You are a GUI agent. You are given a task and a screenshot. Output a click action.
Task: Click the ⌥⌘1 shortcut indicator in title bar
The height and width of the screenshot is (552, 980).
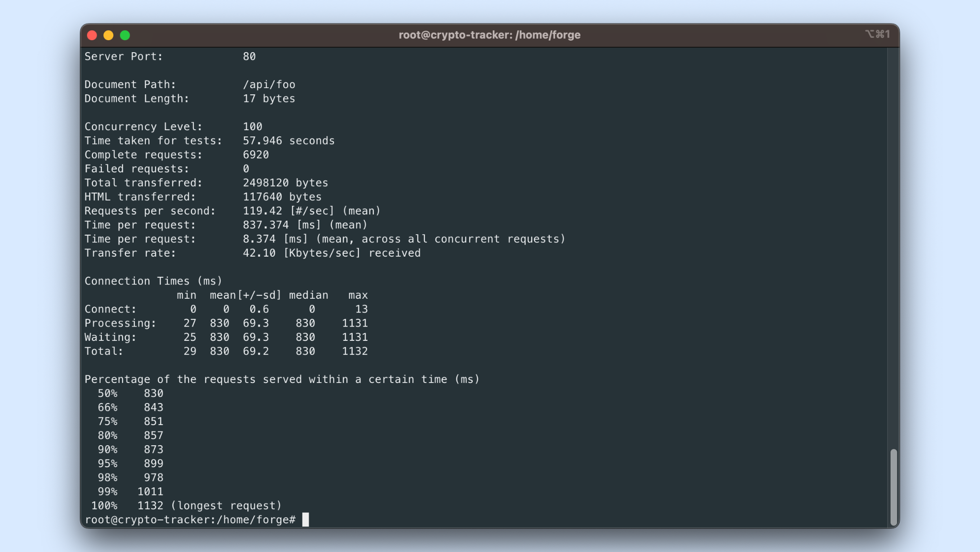pyautogui.click(x=877, y=34)
